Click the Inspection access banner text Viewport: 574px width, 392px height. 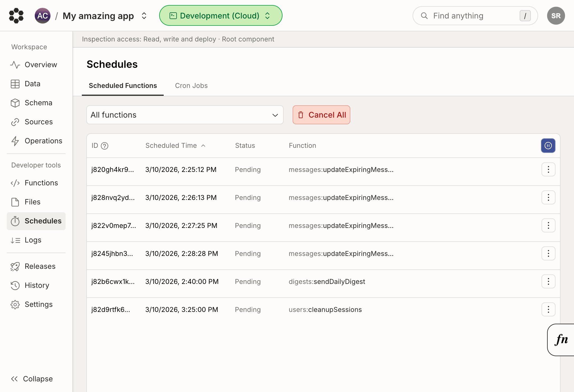click(178, 39)
